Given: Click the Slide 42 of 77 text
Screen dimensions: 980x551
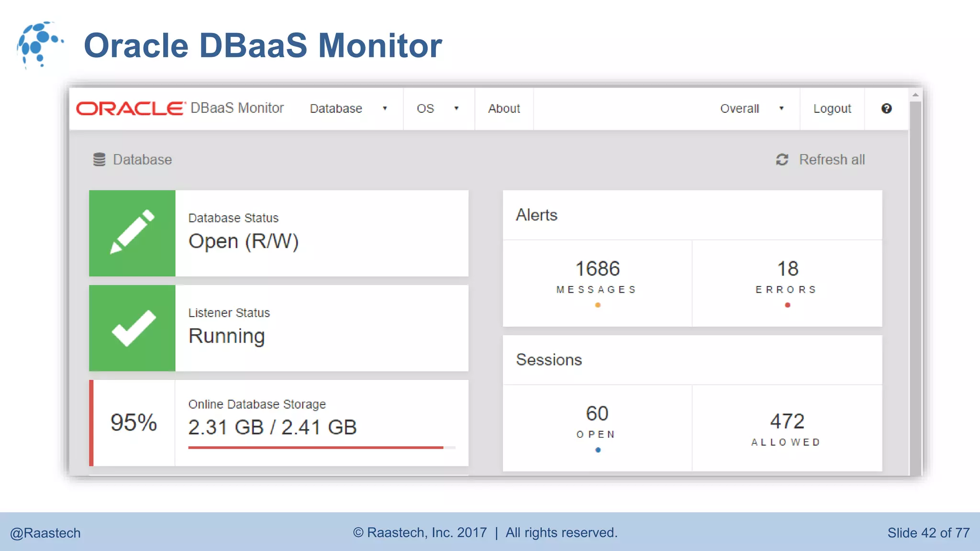Looking at the screenshot, I should (928, 533).
